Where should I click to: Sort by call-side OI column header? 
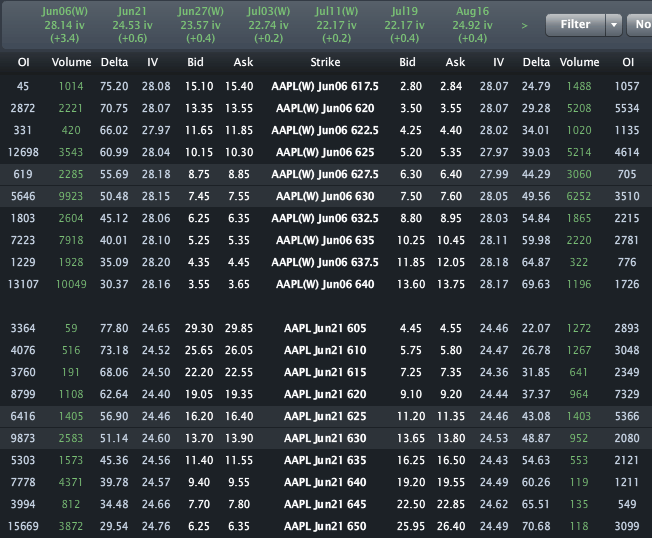pos(23,62)
